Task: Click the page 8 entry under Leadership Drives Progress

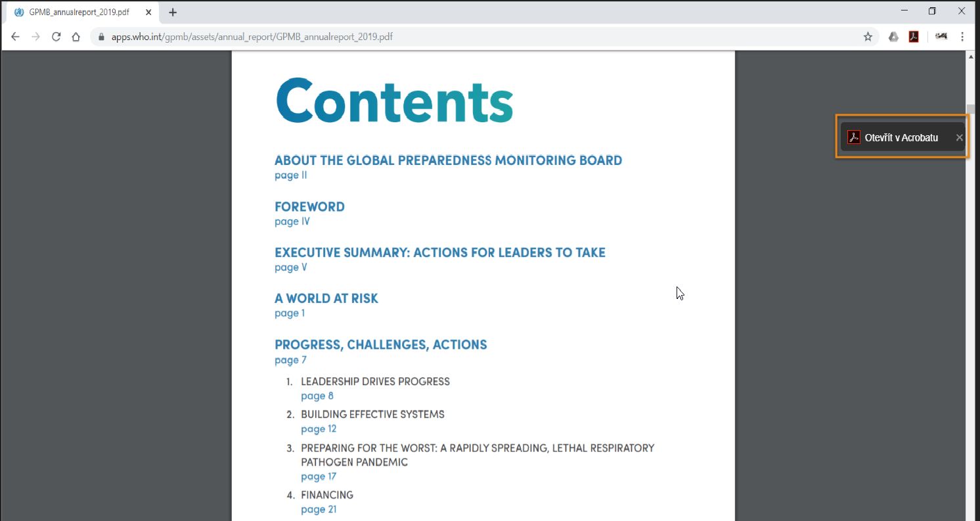Action: pos(317,396)
